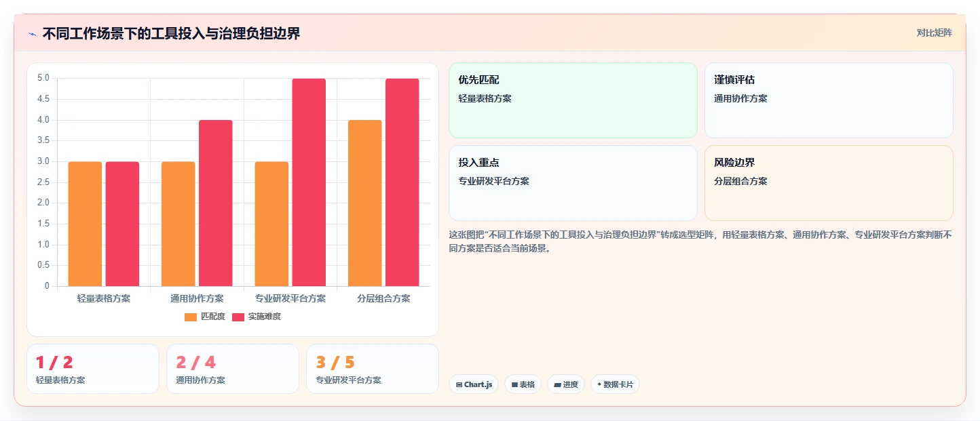This screenshot has width=980, height=421.
Task: Click 分层组合方案 text in 风险边界 card
Action: (x=740, y=181)
